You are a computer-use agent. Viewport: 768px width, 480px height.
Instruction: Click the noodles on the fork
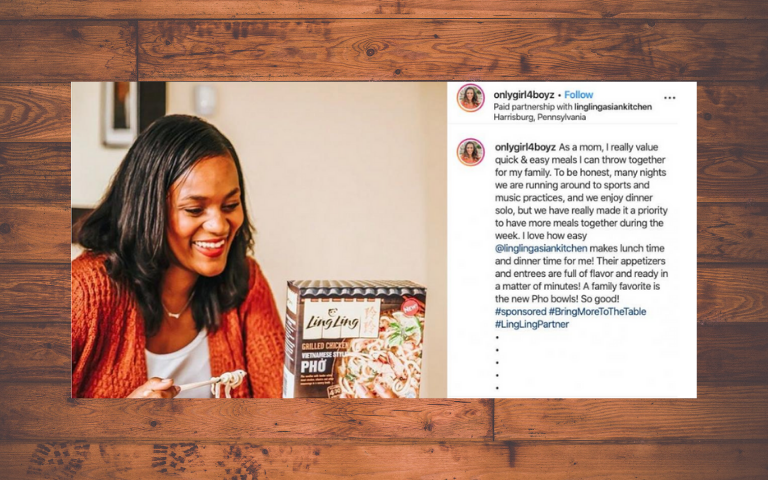228,382
